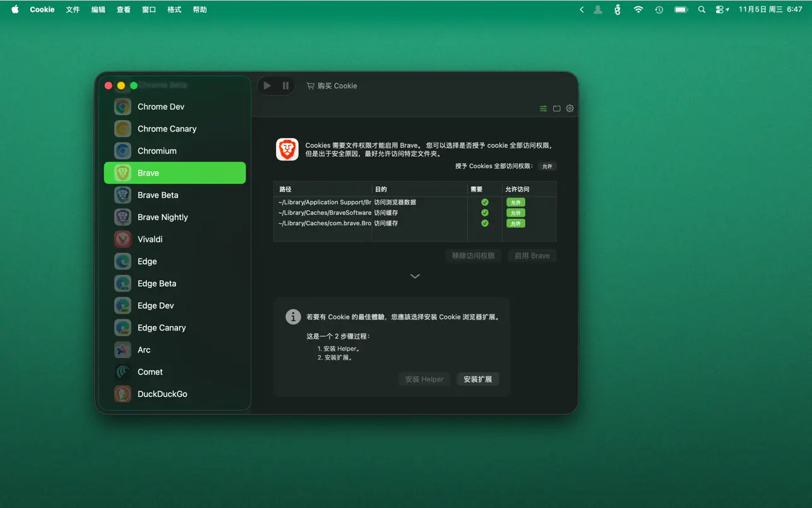Click the 安装扩展 button

point(478,379)
